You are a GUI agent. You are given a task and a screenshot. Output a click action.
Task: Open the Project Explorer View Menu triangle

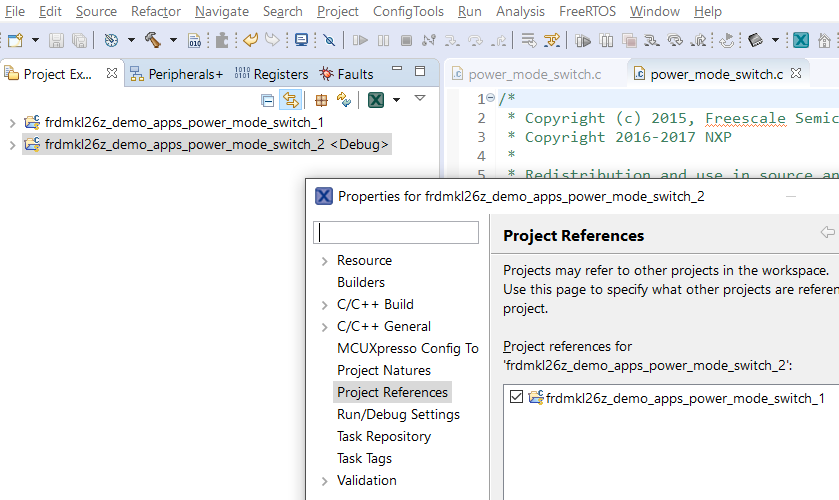tap(420, 98)
